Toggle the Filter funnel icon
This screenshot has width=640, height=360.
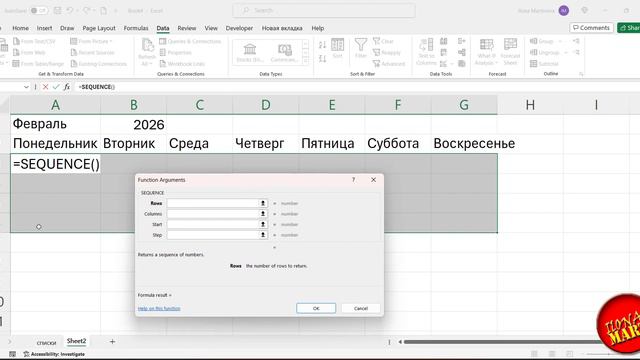point(361,44)
